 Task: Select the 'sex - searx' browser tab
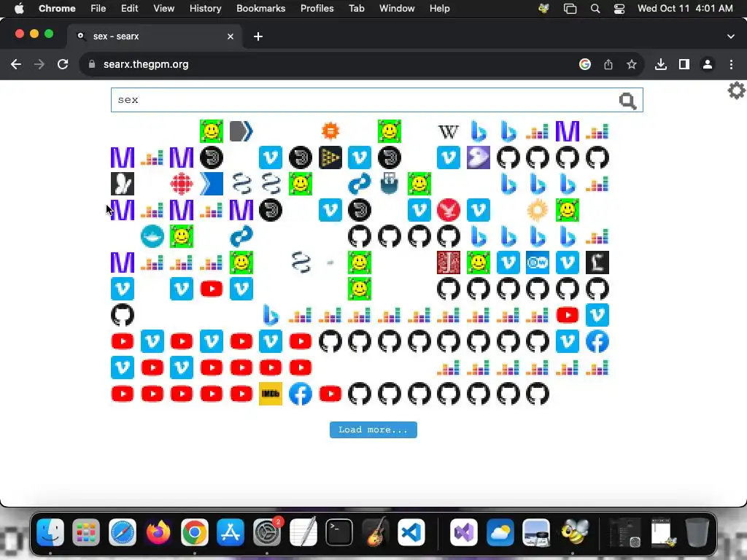click(x=154, y=36)
